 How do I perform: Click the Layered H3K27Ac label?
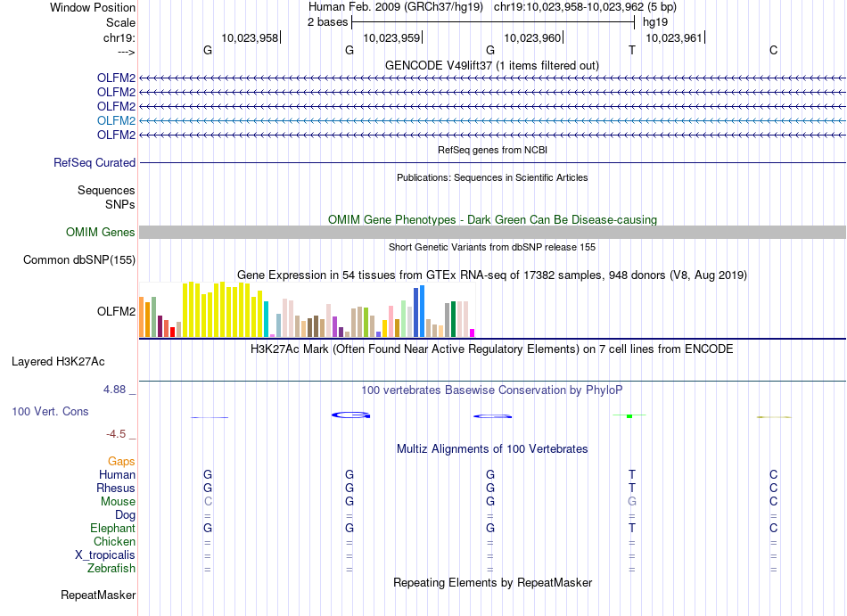(58, 362)
